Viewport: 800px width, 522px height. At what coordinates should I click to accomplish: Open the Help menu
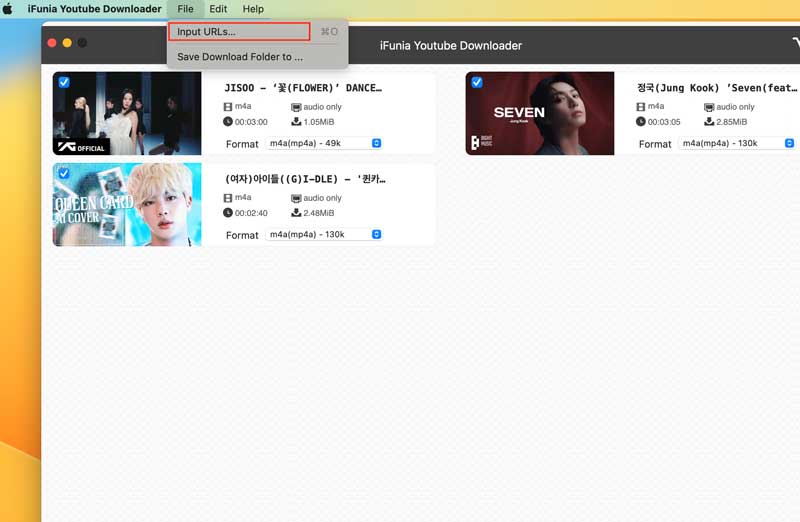tap(253, 9)
